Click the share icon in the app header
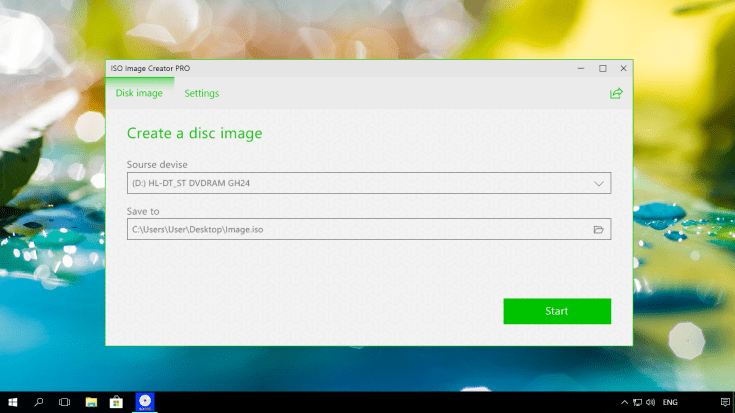Viewport: 735px width, 413px height. point(616,93)
